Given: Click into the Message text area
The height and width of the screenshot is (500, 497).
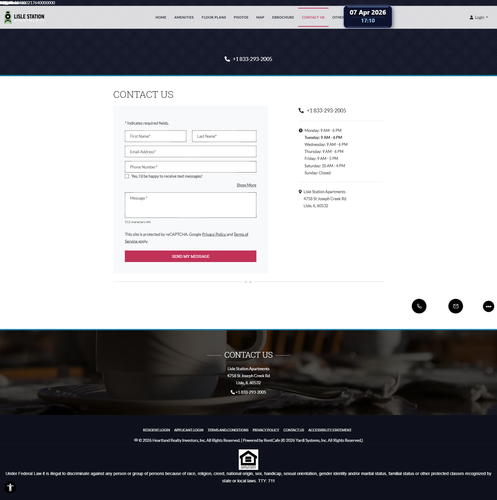Looking at the screenshot, I should tap(190, 205).
